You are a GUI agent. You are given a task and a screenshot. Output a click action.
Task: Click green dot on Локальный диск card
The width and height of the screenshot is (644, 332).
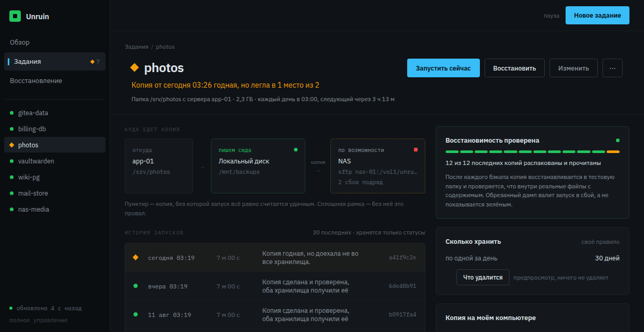coord(296,150)
